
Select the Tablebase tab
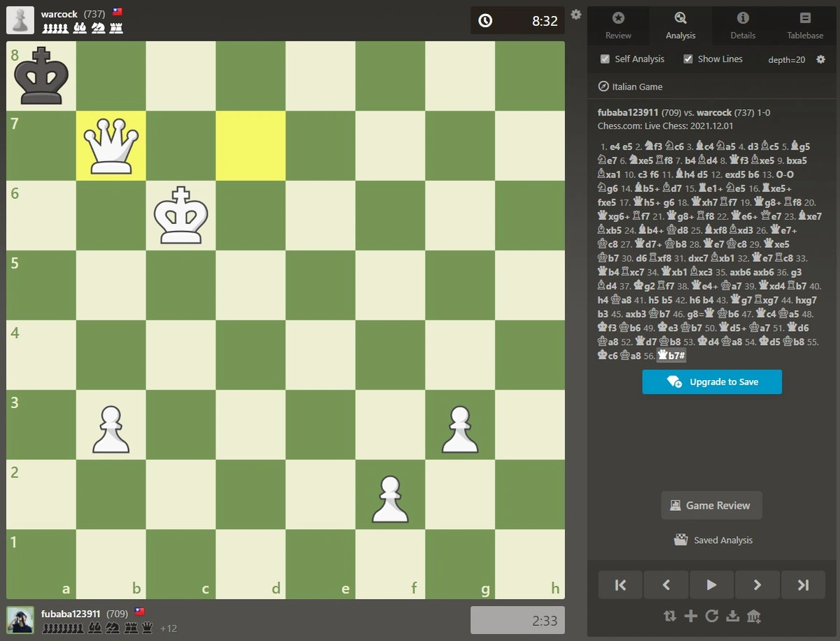tap(805, 25)
